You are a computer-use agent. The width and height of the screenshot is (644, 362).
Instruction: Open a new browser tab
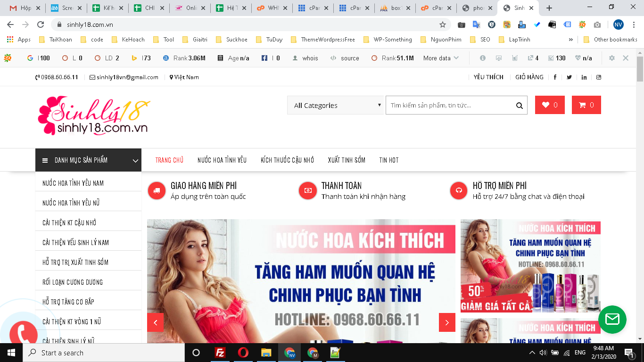[549, 8]
